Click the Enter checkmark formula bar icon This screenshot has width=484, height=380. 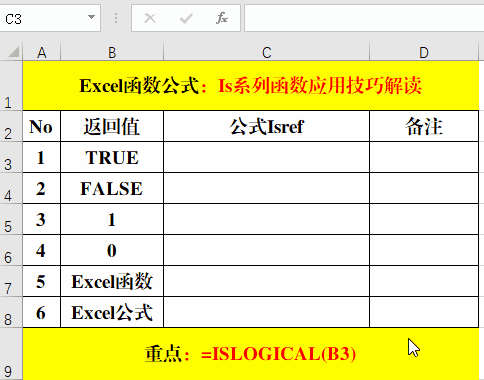pyautogui.click(x=186, y=18)
